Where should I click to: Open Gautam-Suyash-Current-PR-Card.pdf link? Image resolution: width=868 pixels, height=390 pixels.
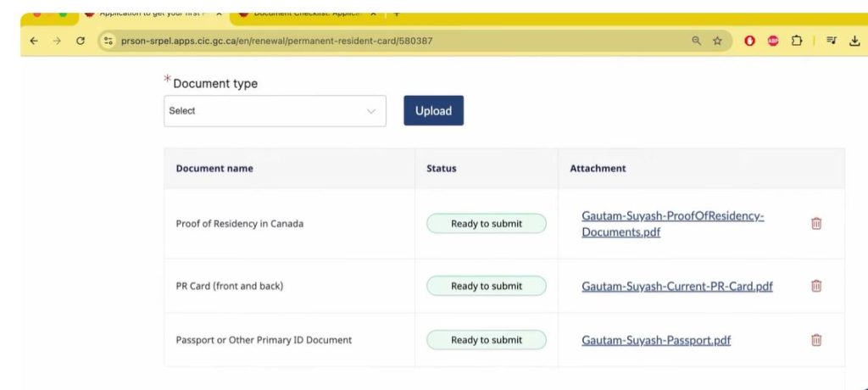click(x=677, y=287)
